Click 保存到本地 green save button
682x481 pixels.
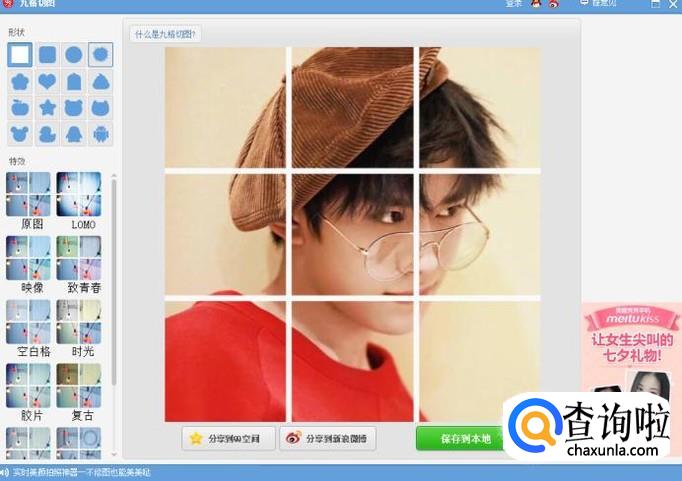pyautogui.click(x=462, y=438)
